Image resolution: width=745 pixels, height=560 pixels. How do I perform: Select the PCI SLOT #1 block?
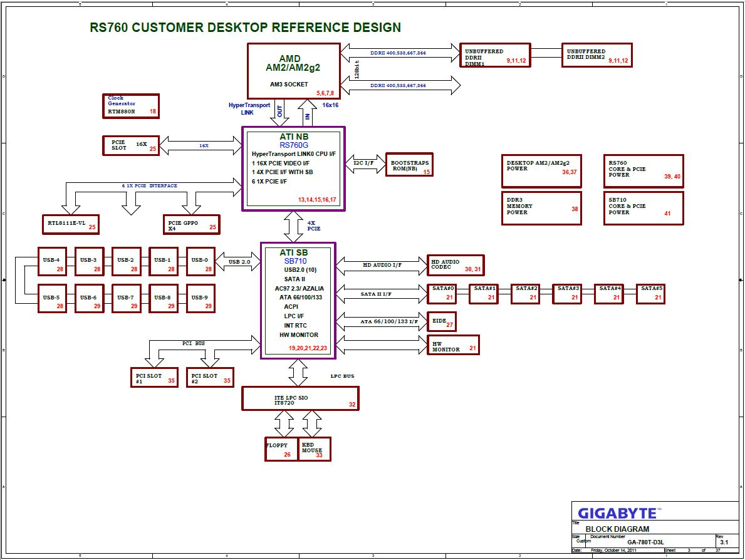tap(154, 378)
